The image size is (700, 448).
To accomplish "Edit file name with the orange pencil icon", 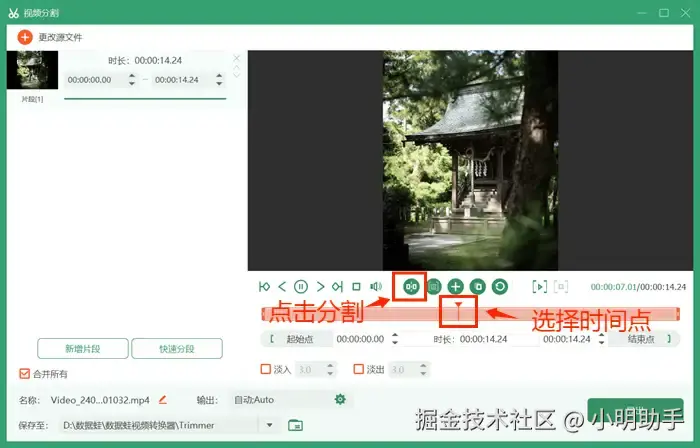I will 163,400.
